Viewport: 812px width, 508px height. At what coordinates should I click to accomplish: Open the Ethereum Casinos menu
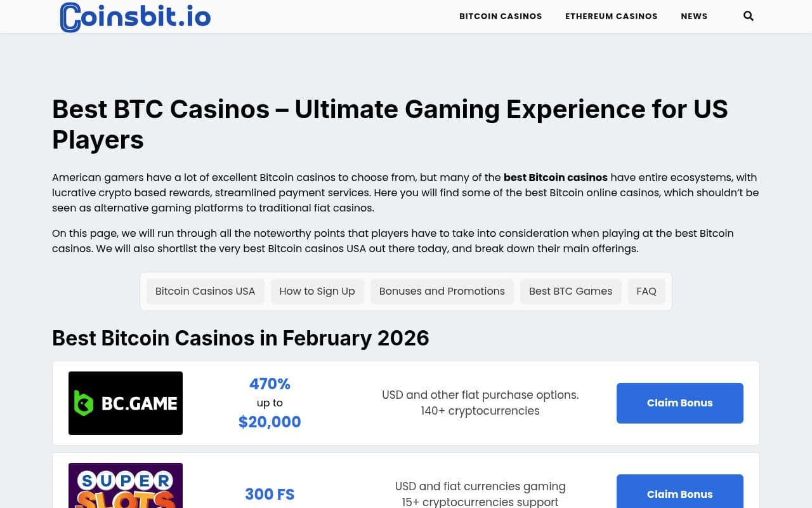tap(612, 16)
